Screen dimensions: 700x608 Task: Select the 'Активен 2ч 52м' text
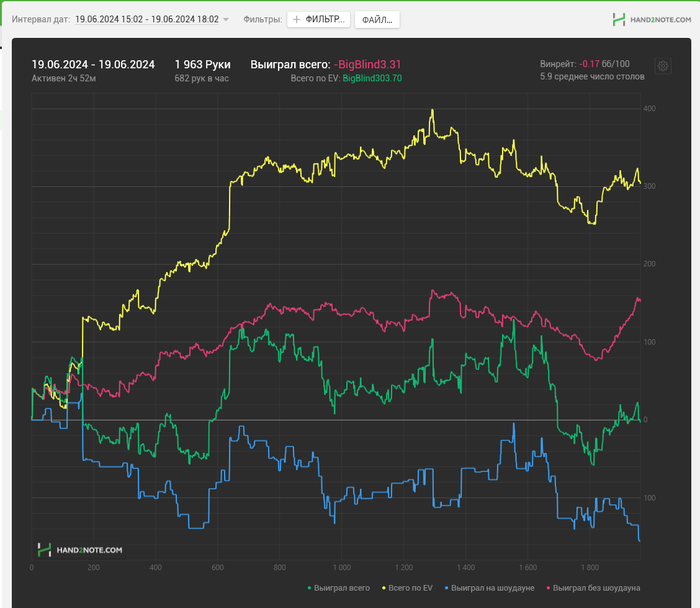pos(64,78)
